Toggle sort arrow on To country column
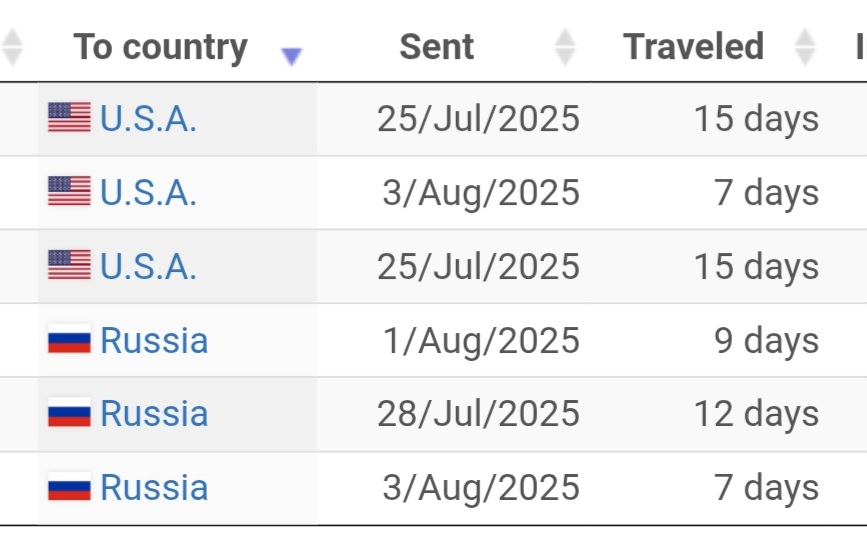 (x=291, y=56)
